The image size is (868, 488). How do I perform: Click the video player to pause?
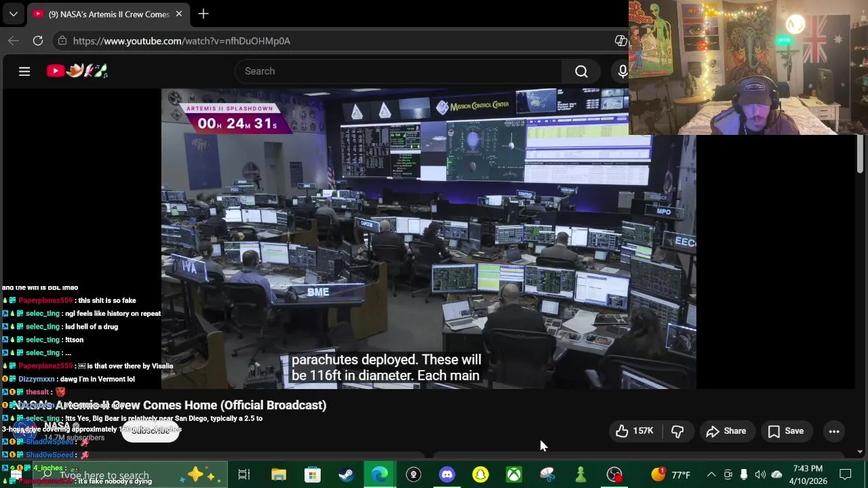[x=429, y=239]
